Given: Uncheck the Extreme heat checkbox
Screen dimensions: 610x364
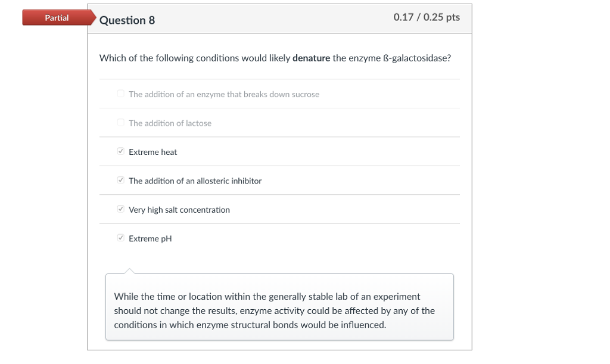Looking at the screenshot, I should 121,151.
